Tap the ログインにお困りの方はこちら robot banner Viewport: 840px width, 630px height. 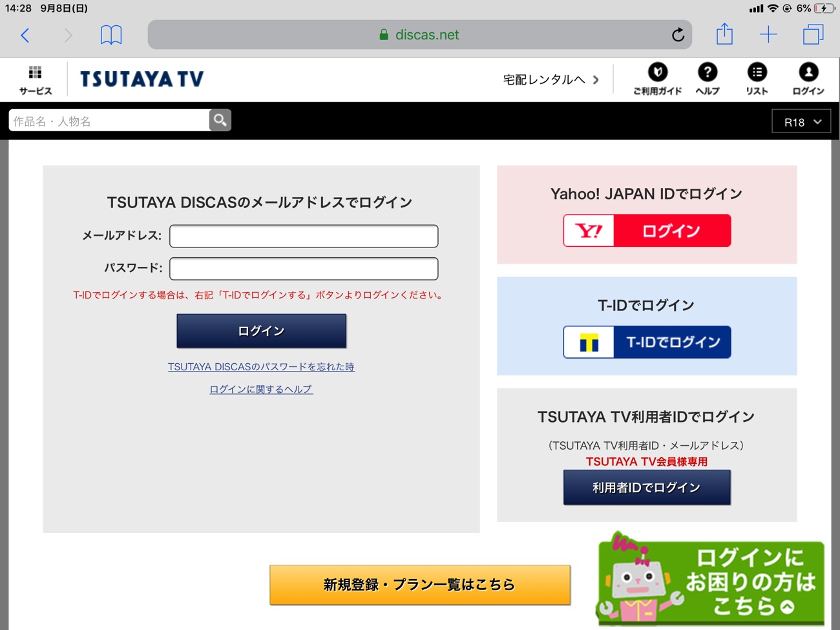(x=711, y=580)
